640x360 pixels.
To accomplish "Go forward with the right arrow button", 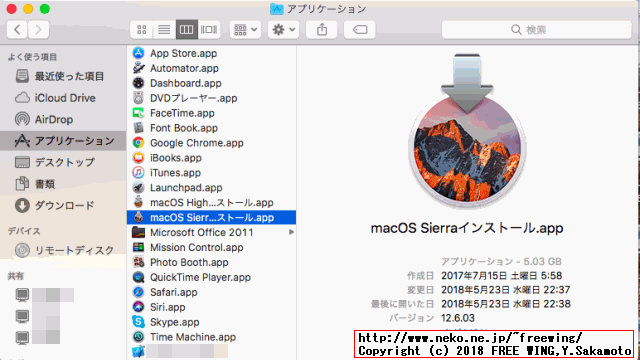I will (x=39, y=29).
